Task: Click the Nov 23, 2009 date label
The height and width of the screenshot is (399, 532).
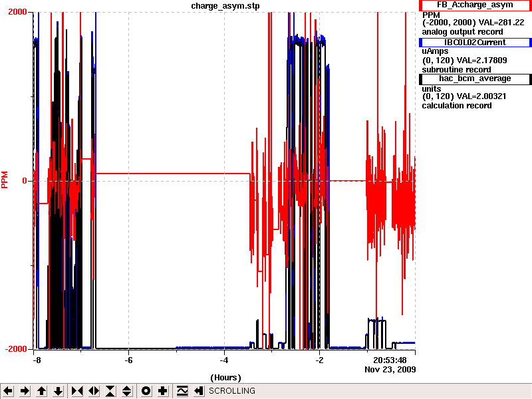Action: click(x=390, y=370)
